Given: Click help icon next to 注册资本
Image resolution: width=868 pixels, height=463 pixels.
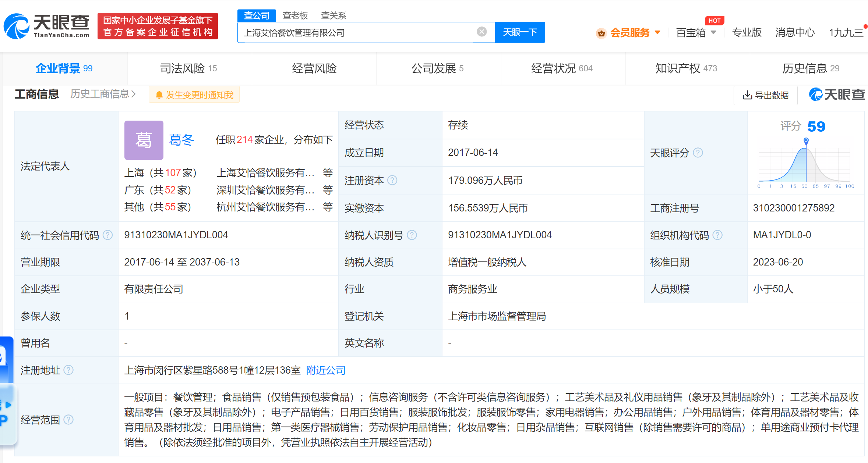Looking at the screenshot, I should click(x=392, y=180).
